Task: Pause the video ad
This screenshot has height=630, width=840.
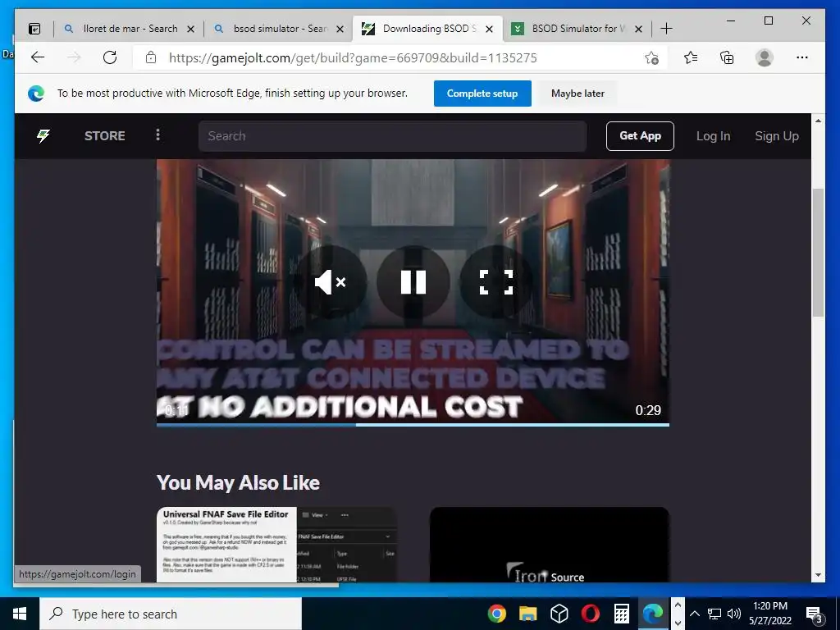Action: (413, 282)
